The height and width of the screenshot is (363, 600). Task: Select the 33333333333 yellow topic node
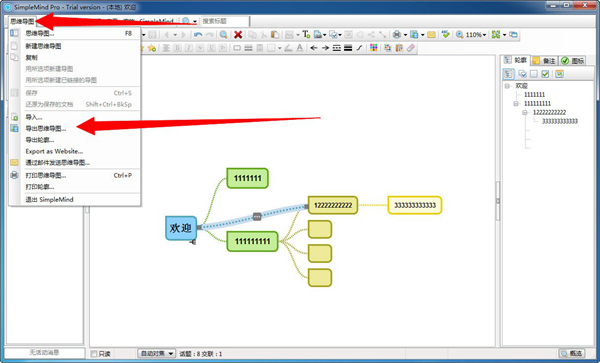[x=415, y=205]
